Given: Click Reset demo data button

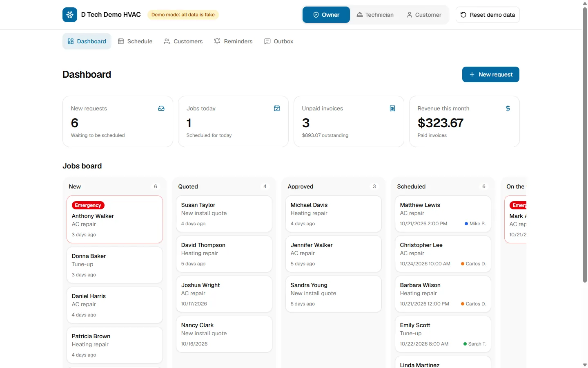Looking at the screenshot, I should 488,15.
